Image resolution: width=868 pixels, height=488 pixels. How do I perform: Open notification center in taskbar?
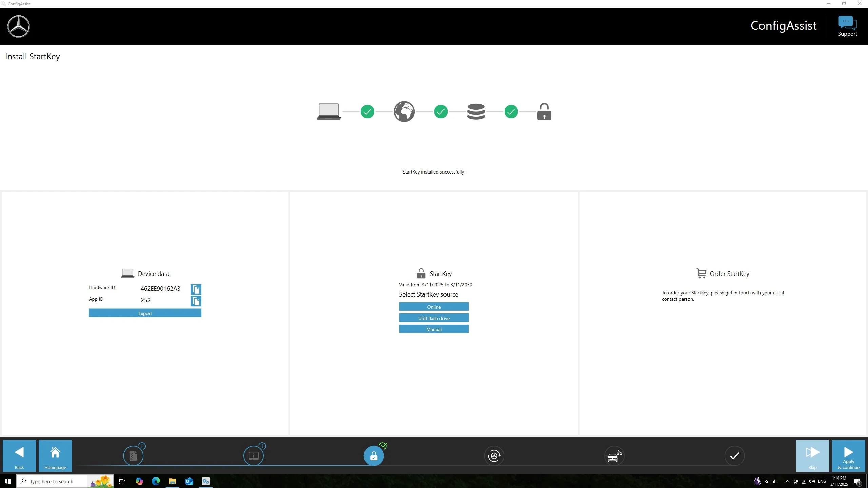click(x=857, y=481)
